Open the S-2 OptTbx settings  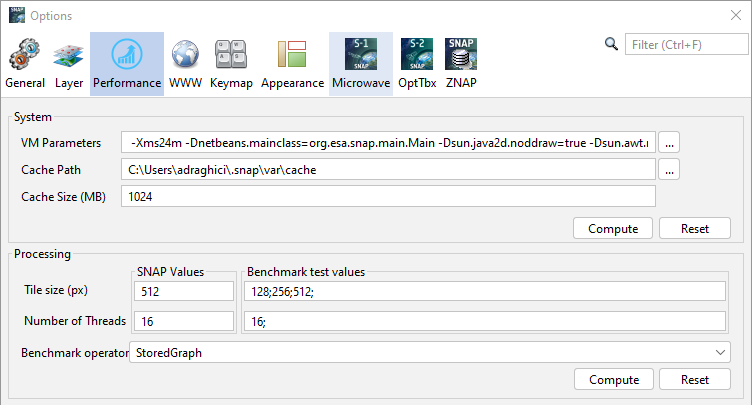pos(415,64)
